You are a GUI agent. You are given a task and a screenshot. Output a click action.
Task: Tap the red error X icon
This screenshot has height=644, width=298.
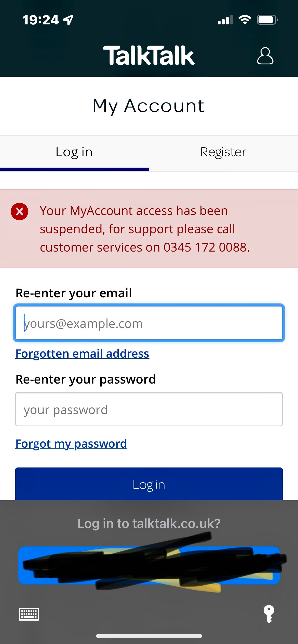(x=20, y=211)
